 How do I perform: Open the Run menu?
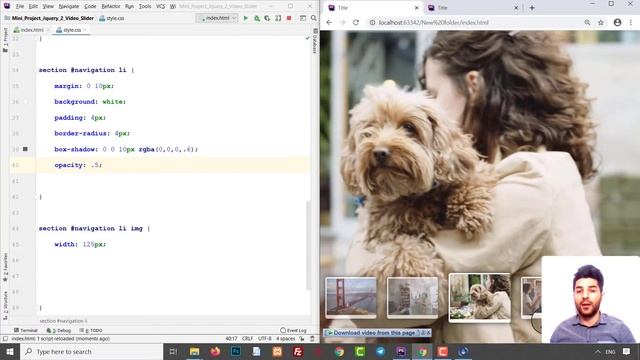[x=129, y=7]
